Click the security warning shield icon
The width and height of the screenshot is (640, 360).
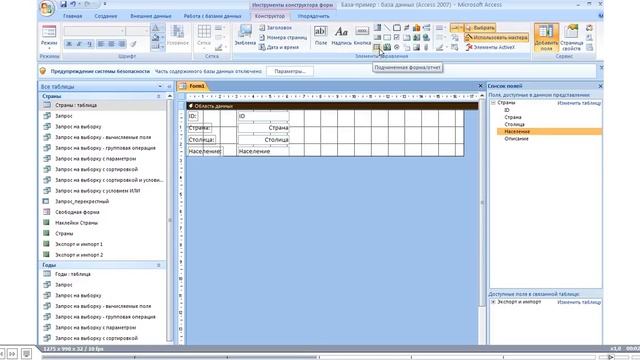42,71
